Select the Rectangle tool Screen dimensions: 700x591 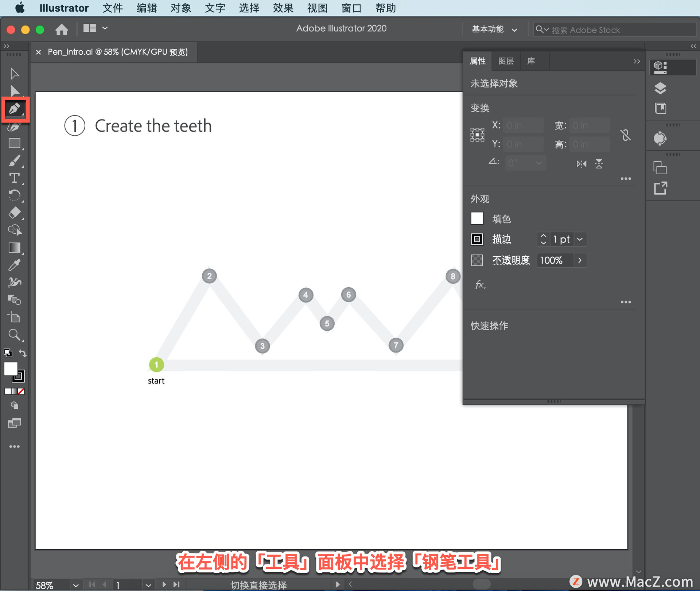15,143
